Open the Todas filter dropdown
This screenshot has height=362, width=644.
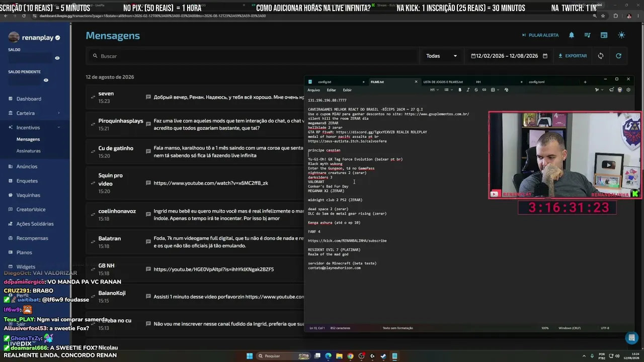(x=441, y=56)
